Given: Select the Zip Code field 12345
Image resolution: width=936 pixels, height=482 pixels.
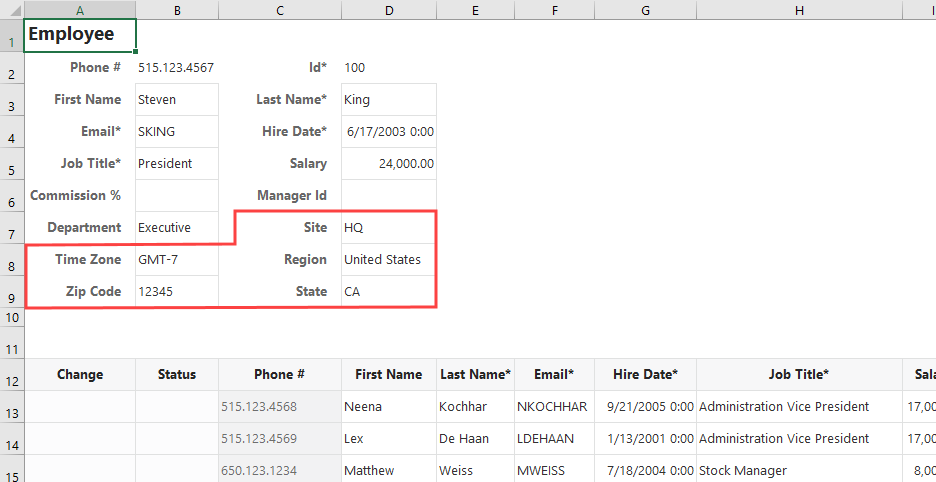Looking at the screenshot, I should tap(176, 292).
